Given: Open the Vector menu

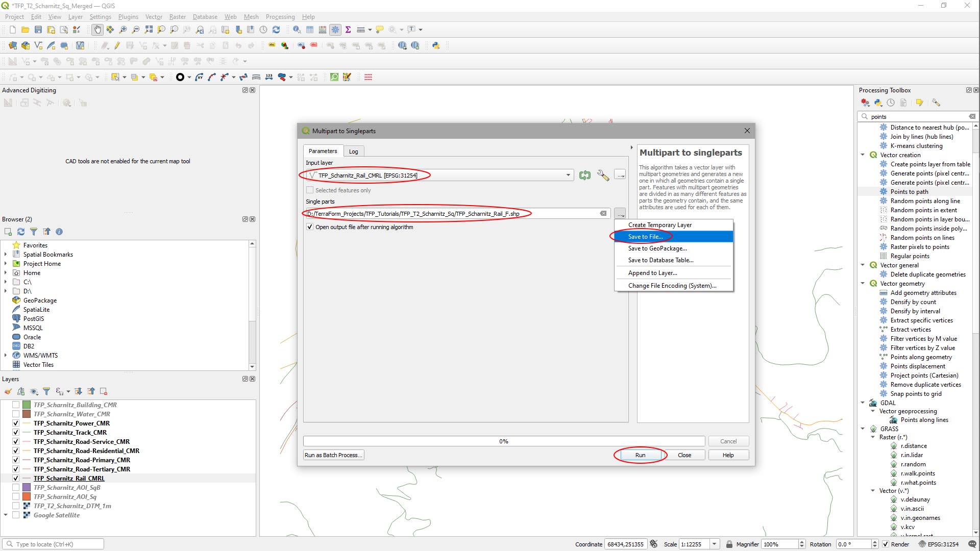Looking at the screenshot, I should point(154,17).
